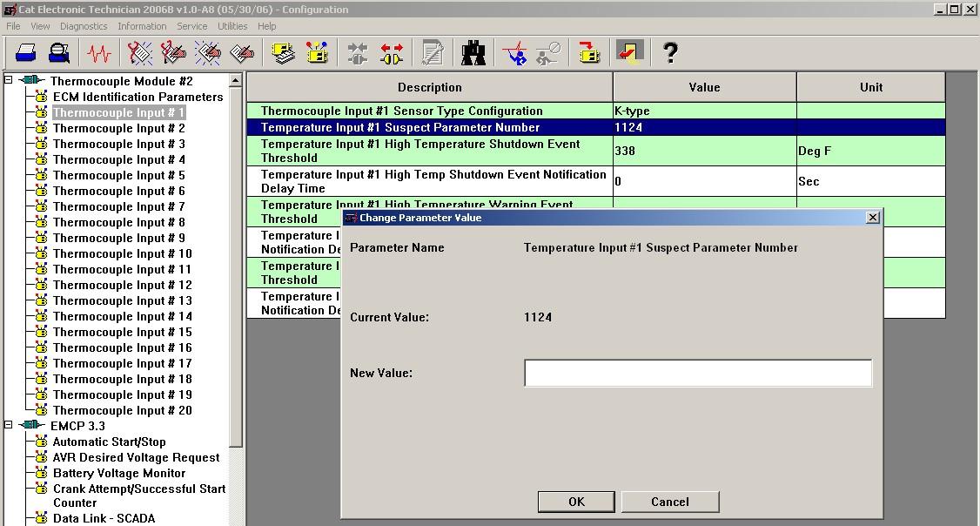Click the Value column header
Screen dimensions: 980x526
tap(704, 88)
